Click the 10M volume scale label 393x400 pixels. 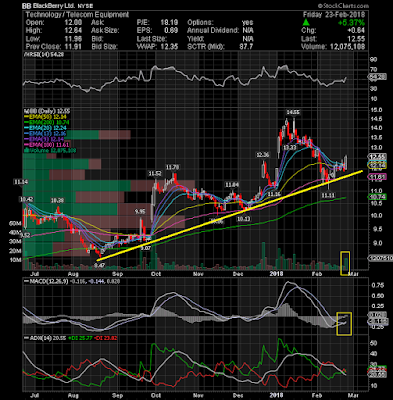14,259
